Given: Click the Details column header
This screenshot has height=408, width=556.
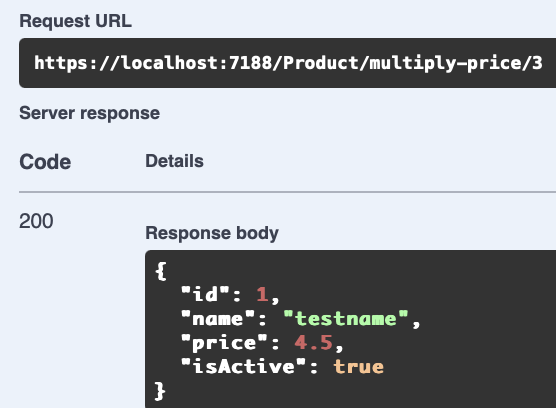Looking at the screenshot, I should (174, 161).
